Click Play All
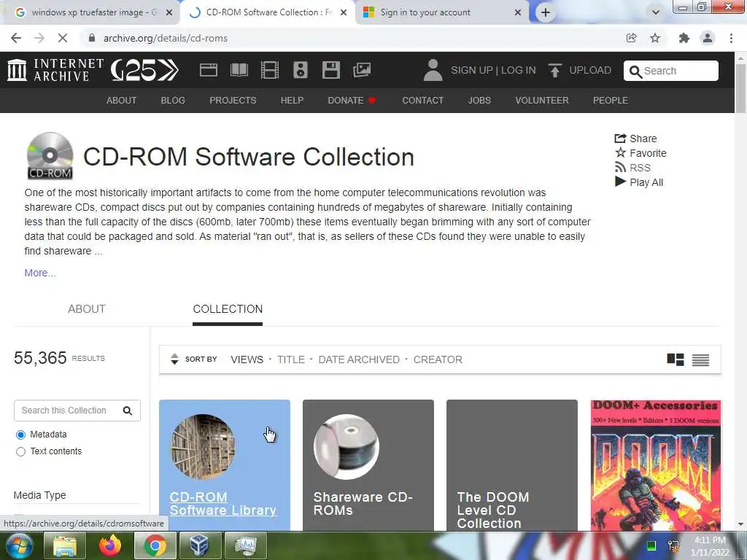Viewport: 747px width, 560px height. 639,182
